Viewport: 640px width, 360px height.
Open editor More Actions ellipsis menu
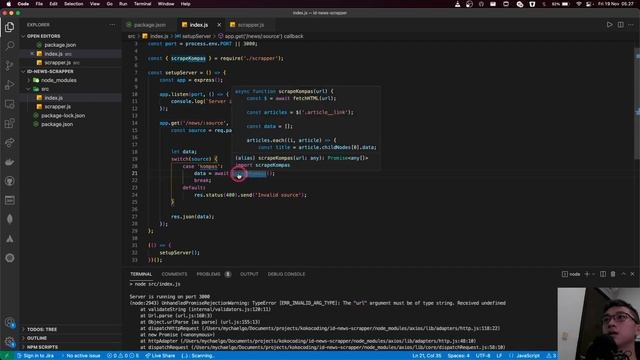631,24
